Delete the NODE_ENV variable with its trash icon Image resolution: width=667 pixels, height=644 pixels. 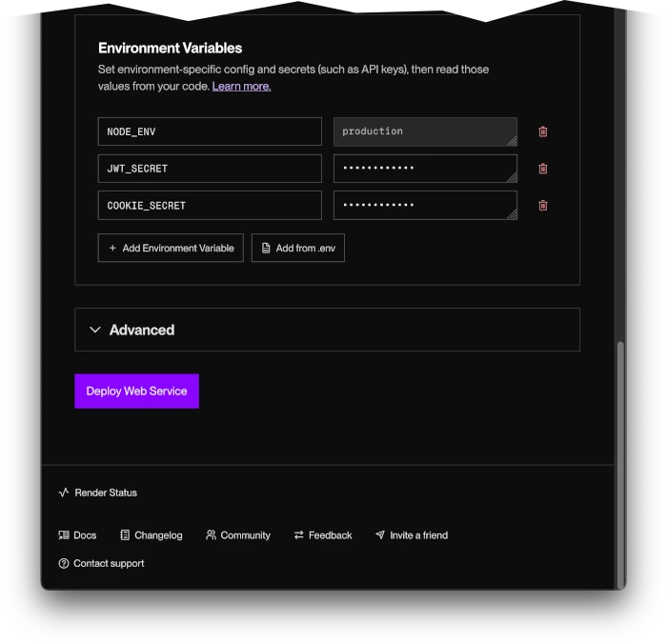click(x=543, y=131)
